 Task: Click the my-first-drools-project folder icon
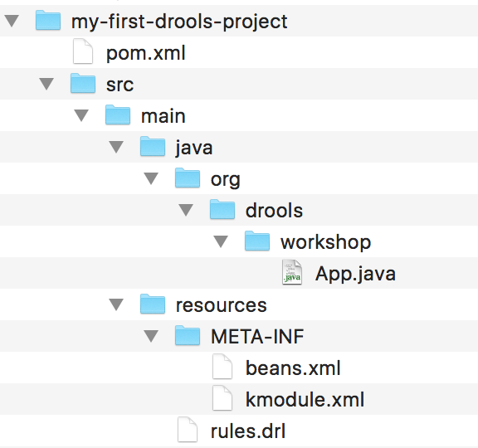click(x=48, y=20)
